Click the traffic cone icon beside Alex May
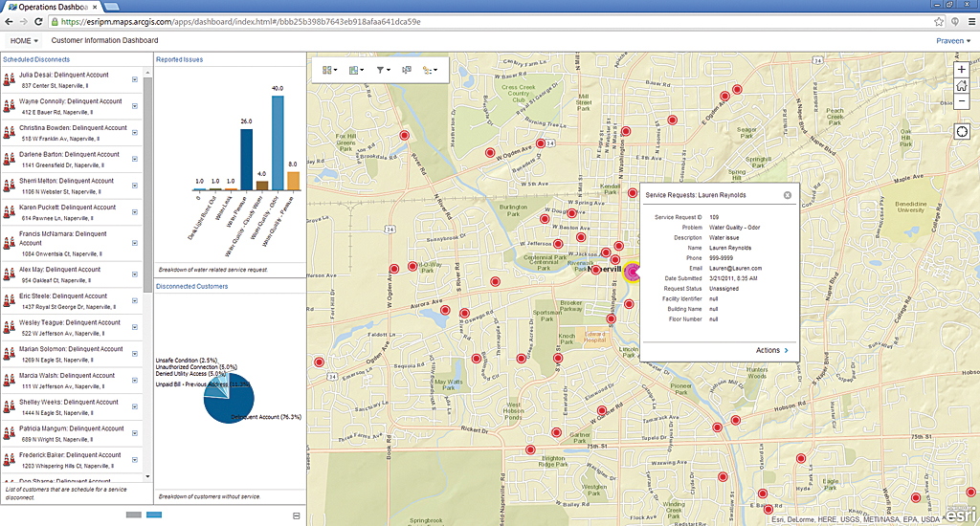Image resolution: width=980 pixels, height=526 pixels. [x=9, y=274]
